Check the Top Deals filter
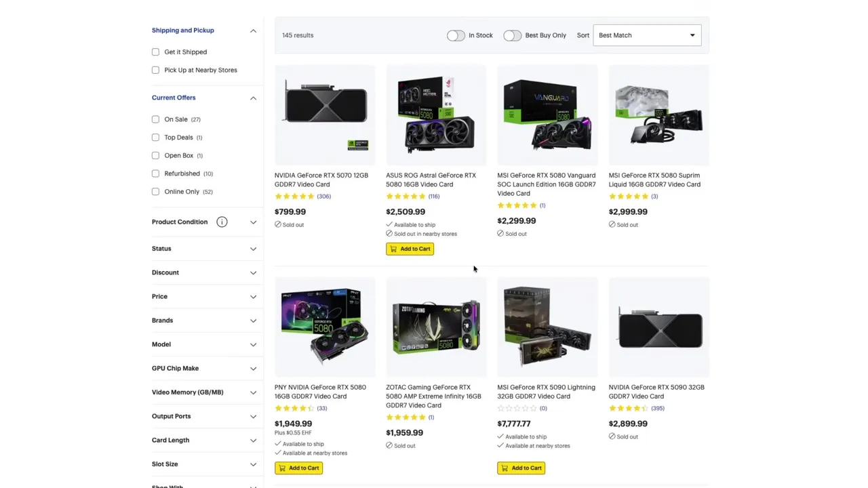Viewport: 868px width, 488px height. 155,137
